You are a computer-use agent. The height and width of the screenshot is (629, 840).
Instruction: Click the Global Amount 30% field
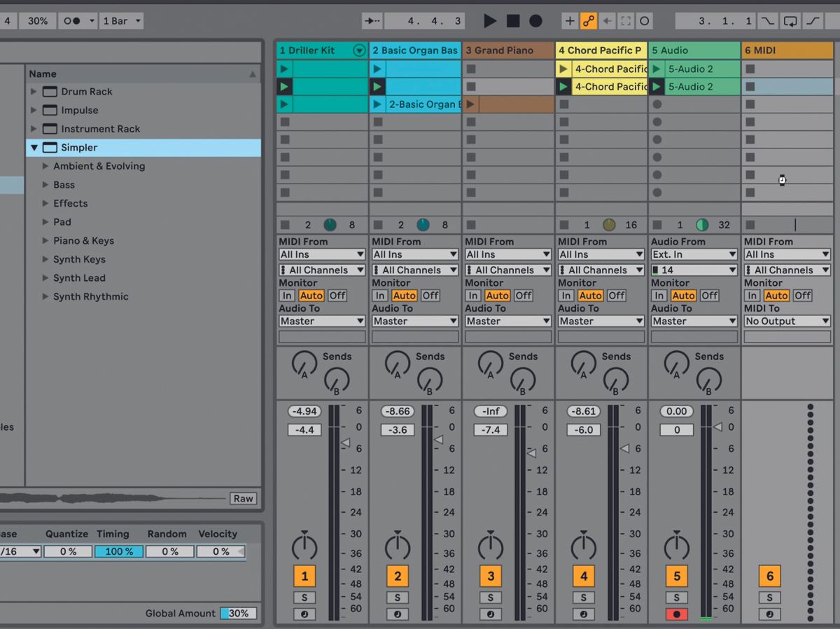[238, 614]
